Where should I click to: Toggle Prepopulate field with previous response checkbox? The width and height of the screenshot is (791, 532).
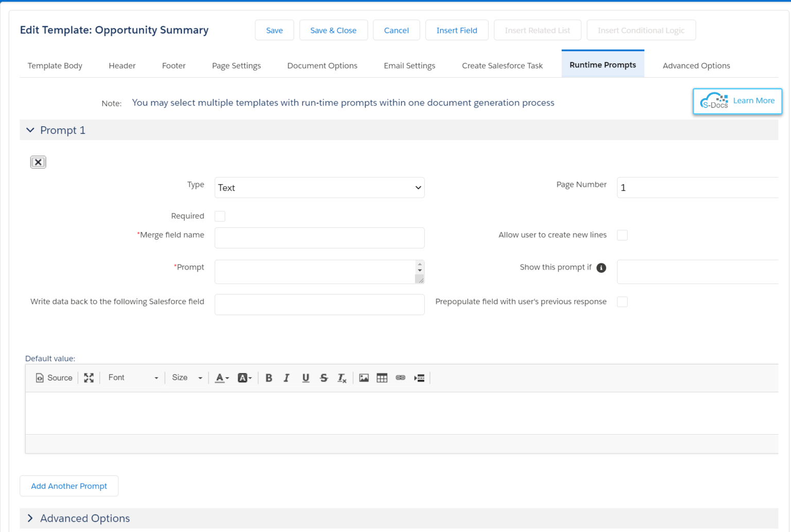click(x=622, y=302)
